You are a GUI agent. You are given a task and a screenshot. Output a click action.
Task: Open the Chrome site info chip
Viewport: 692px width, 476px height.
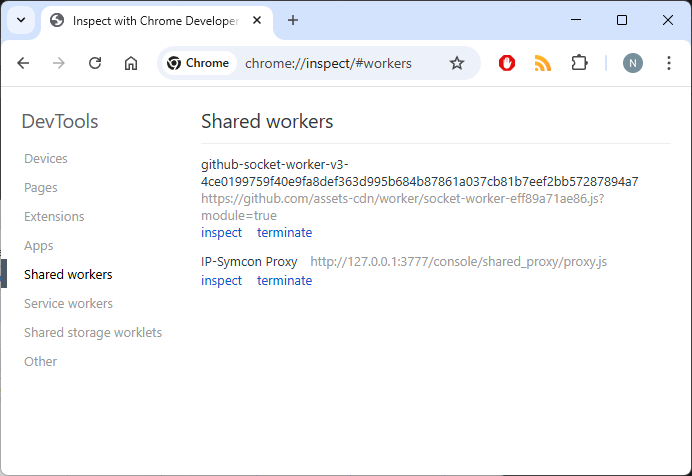point(199,63)
